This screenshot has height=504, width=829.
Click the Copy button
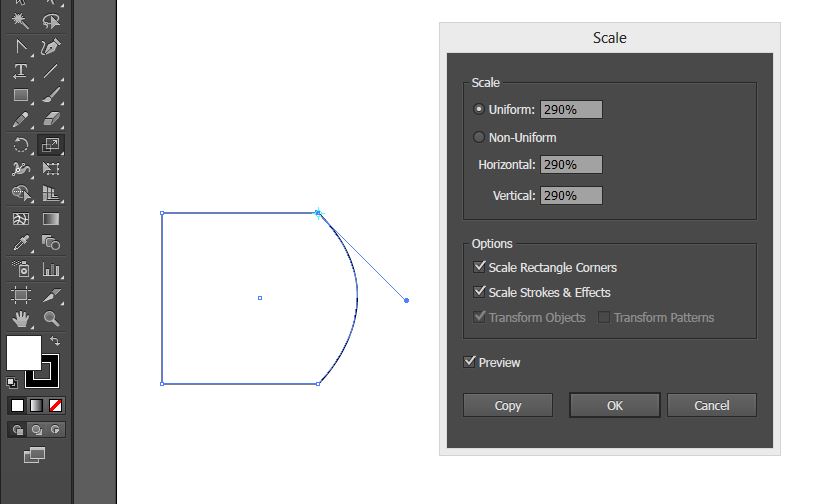click(x=508, y=406)
